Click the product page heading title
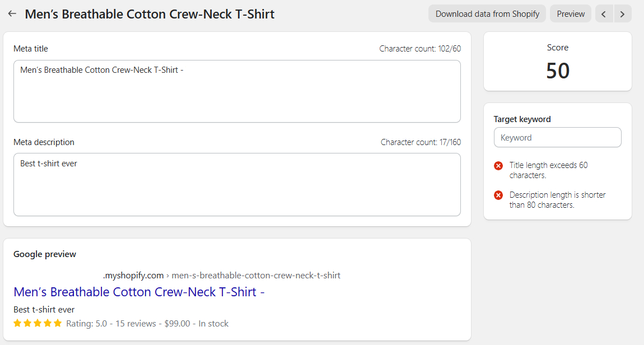 [x=150, y=14]
